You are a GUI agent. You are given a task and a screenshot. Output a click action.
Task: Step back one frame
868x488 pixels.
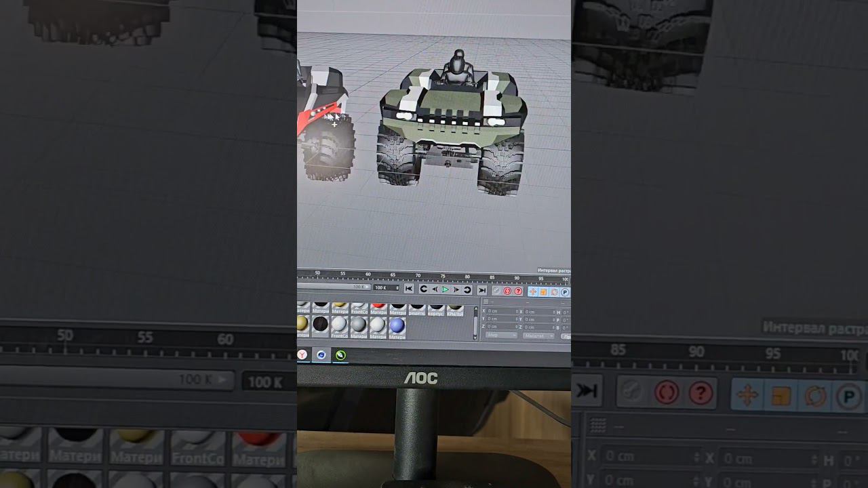point(435,289)
